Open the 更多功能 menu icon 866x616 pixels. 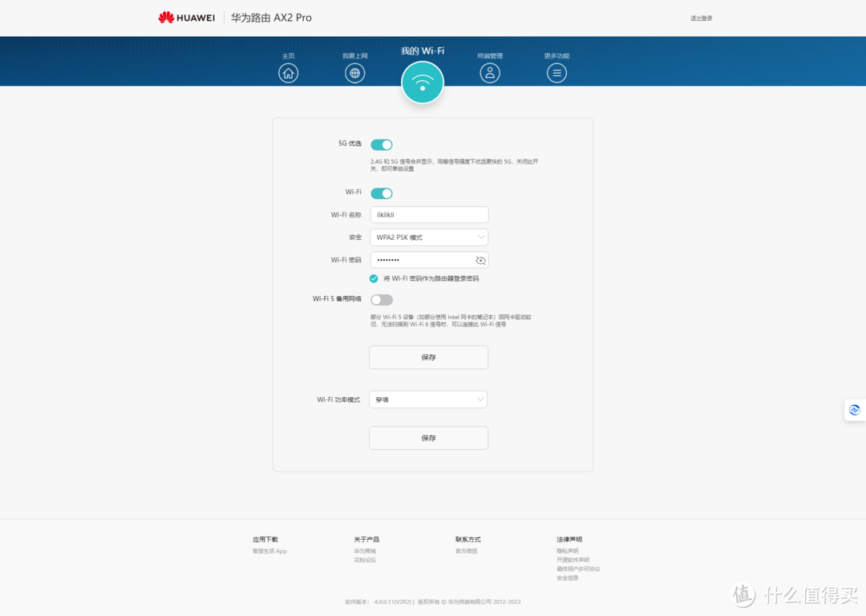[x=556, y=73]
